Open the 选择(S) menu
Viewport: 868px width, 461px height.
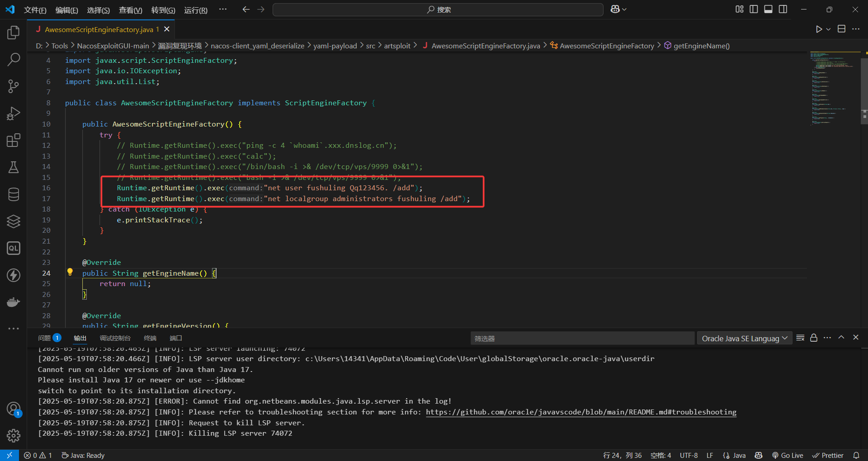(99, 10)
